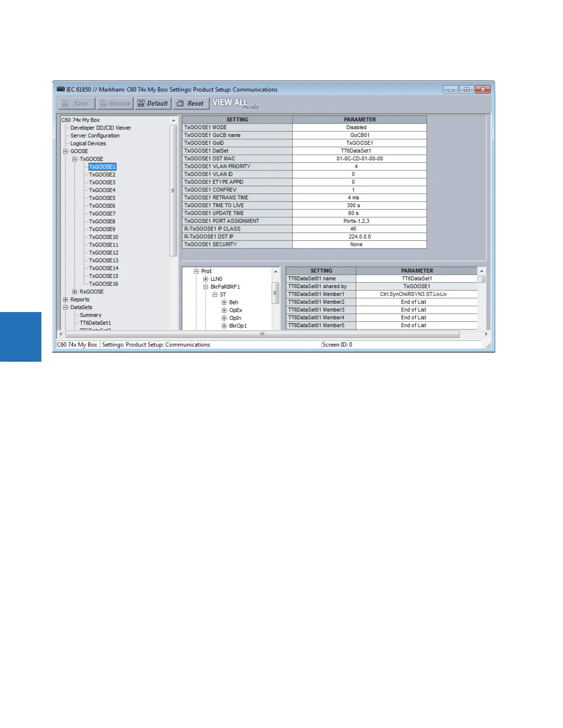Click the TT6DataSet01 name value cell
563x728 pixels.
coord(417,279)
